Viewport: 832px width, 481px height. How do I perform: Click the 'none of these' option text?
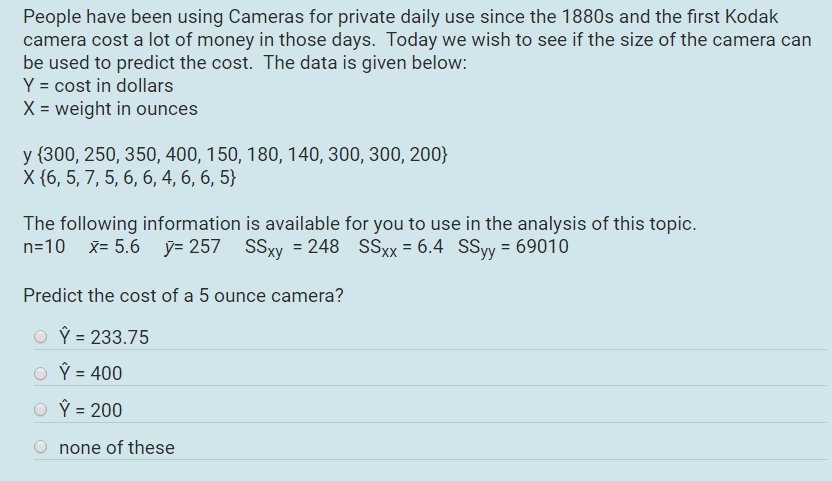[x=117, y=448]
